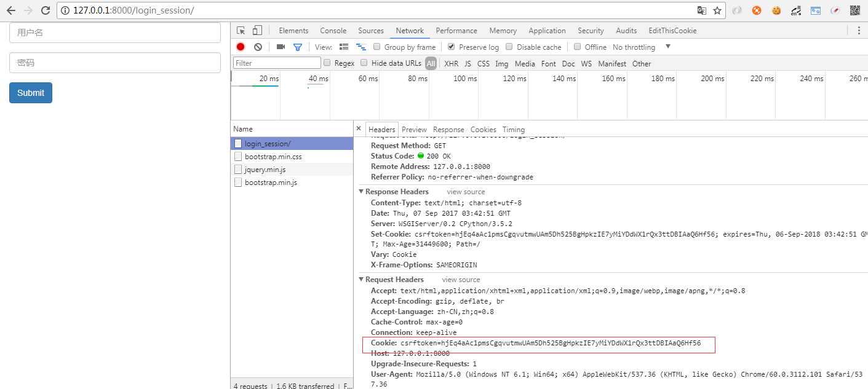View source of Response Headers
Image resolution: width=868 pixels, height=389 pixels.
[466, 192]
